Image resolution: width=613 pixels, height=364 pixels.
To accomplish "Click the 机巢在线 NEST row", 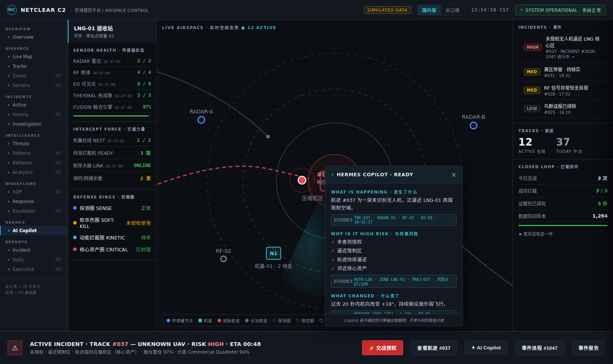I will click(112, 140).
